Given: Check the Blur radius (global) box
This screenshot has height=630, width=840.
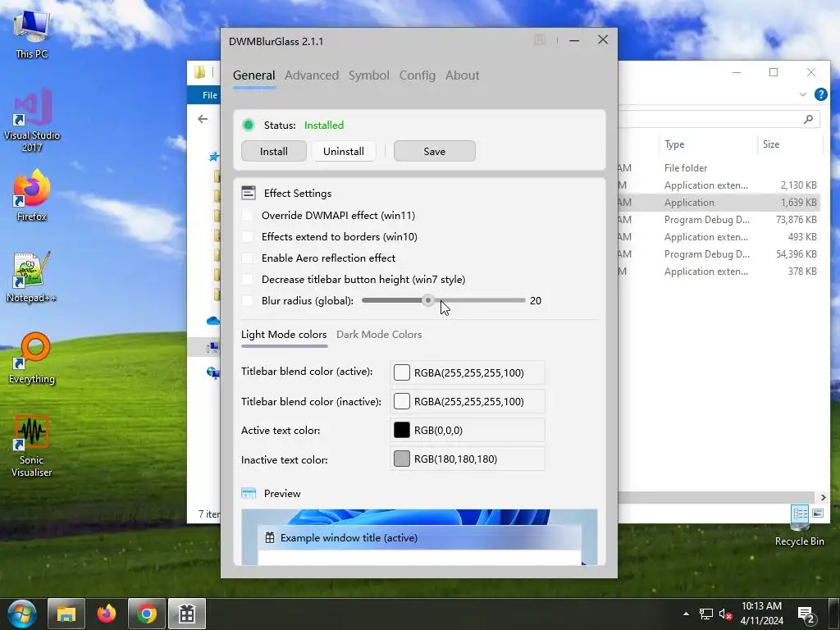Looking at the screenshot, I should (x=248, y=300).
